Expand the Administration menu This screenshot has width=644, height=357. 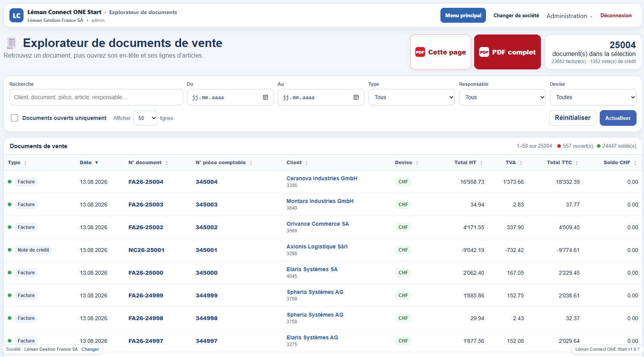point(569,16)
